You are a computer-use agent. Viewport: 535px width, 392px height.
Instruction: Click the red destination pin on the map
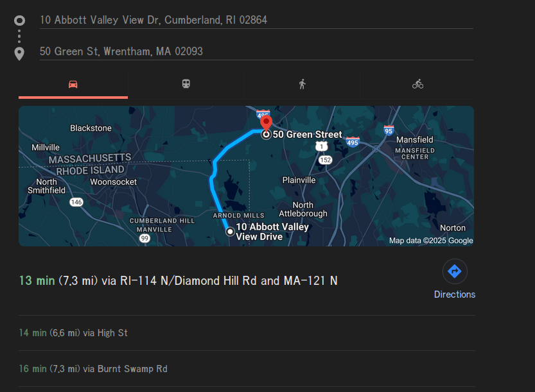(266, 123)
